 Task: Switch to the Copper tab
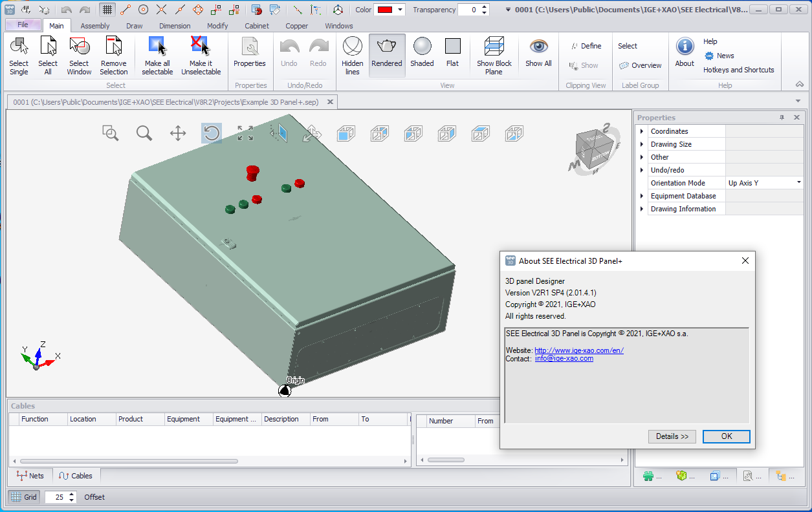(x=297, y=26)
